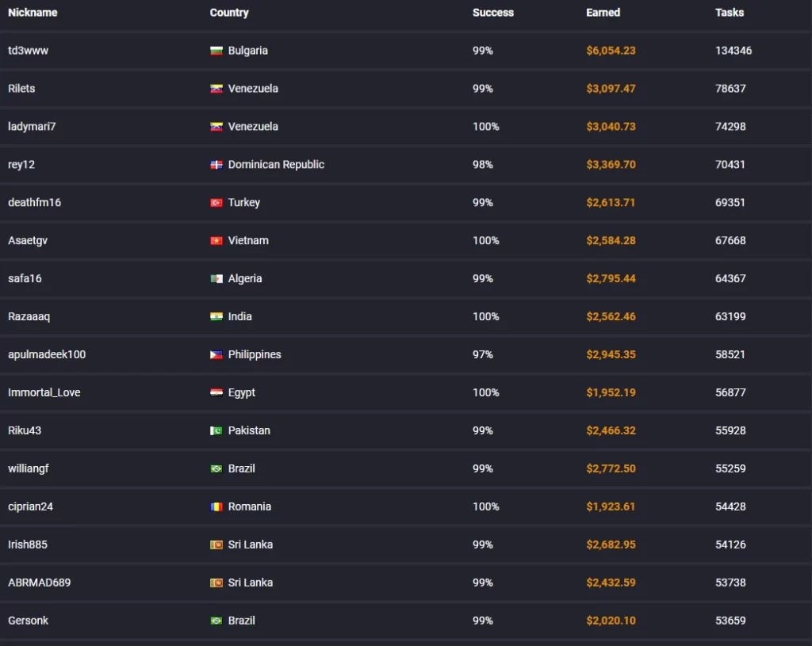Click the Vietnam flag icon
The height and width of the screenshot is (646, 812).
tap(216, 241)
